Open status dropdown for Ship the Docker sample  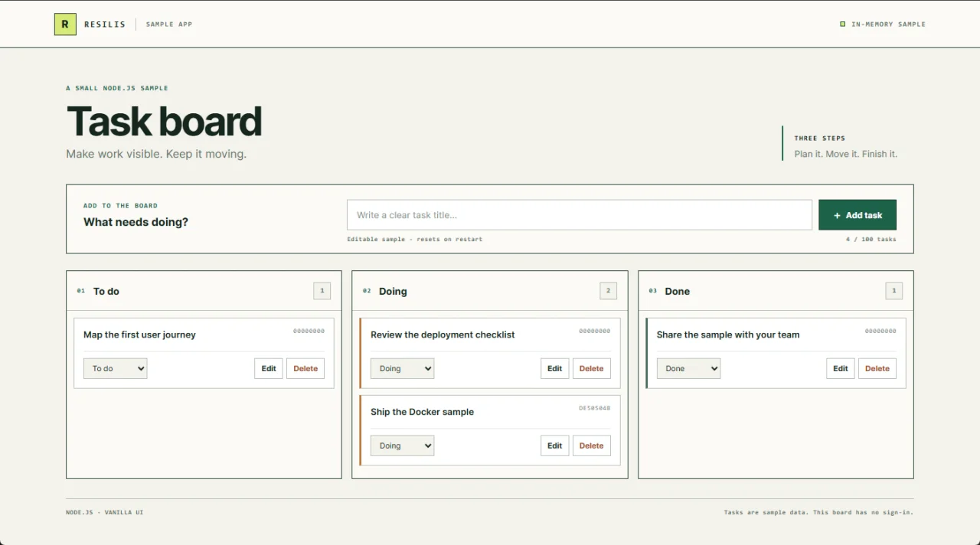click(402, 445)
